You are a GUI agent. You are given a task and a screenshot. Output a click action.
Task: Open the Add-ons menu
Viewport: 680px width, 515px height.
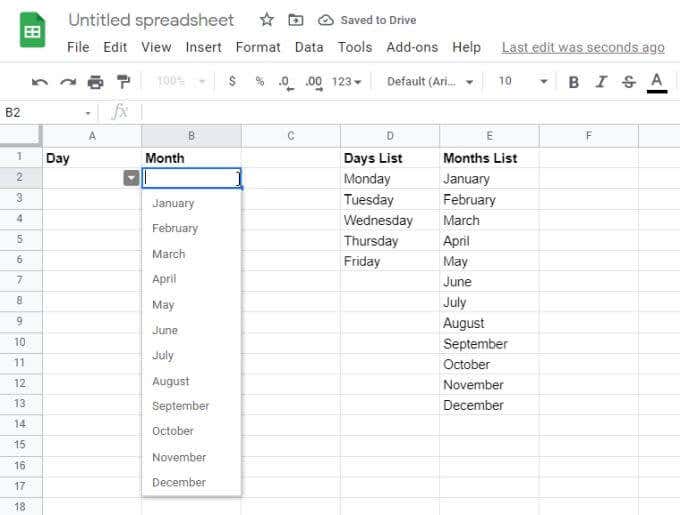pos(412,47)
